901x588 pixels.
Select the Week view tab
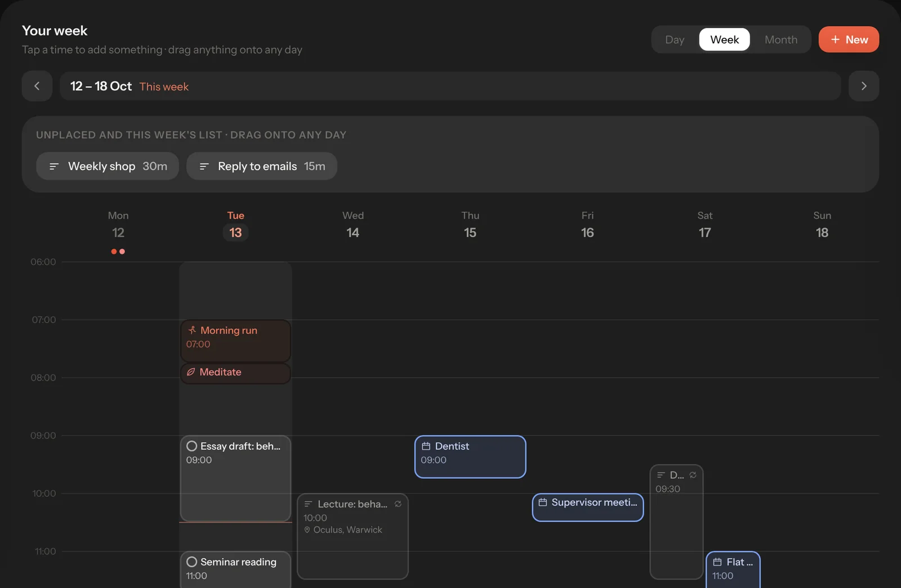[724, 39]
